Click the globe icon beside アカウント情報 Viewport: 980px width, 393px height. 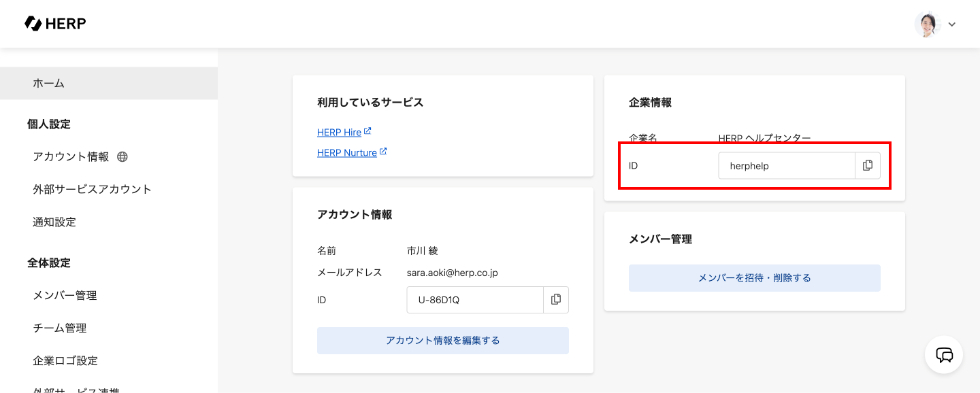tap(122, 157)
